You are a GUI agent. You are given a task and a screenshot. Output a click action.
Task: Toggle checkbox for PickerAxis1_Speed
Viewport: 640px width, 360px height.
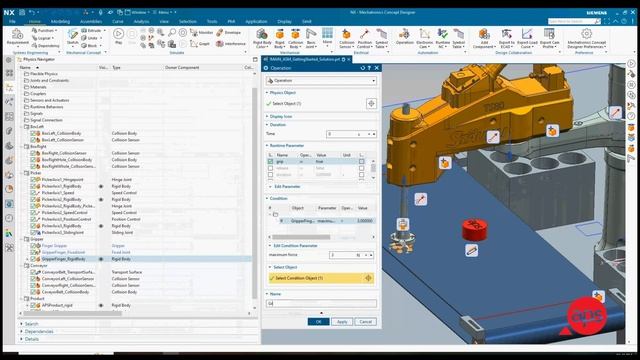(33, 193)
